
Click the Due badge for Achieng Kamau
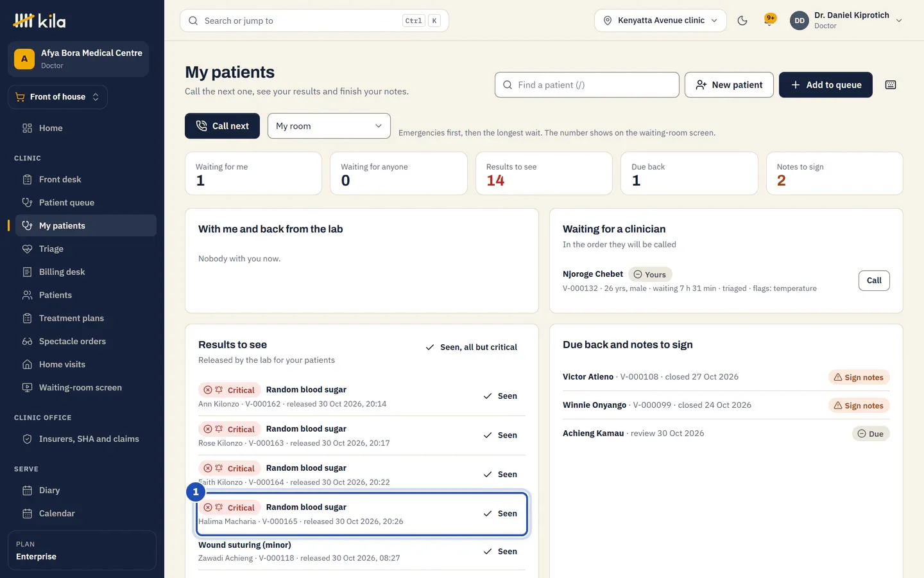871,434
